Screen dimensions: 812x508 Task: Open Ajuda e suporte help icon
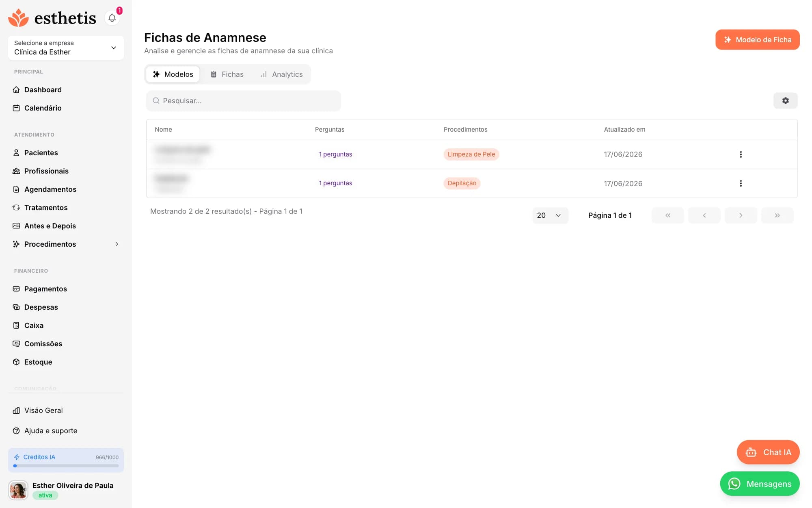click(16, 431)
